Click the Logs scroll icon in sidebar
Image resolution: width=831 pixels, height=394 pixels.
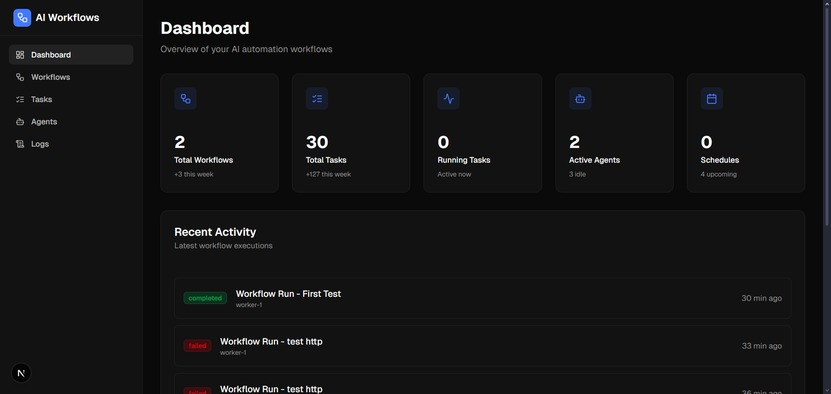point(20,144)
